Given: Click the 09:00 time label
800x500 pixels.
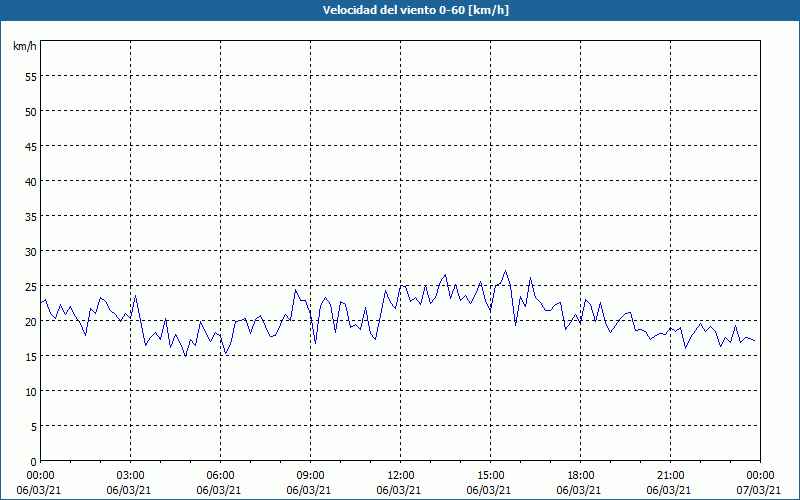Looking at the screenshot, I should pyautogui.click(x=310, y=476).
